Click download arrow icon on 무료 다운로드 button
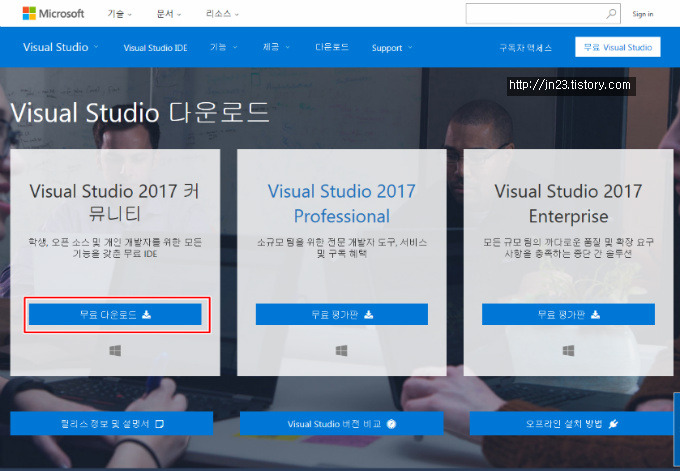Viewport: 680px width, 471px height. pos(147,314)
